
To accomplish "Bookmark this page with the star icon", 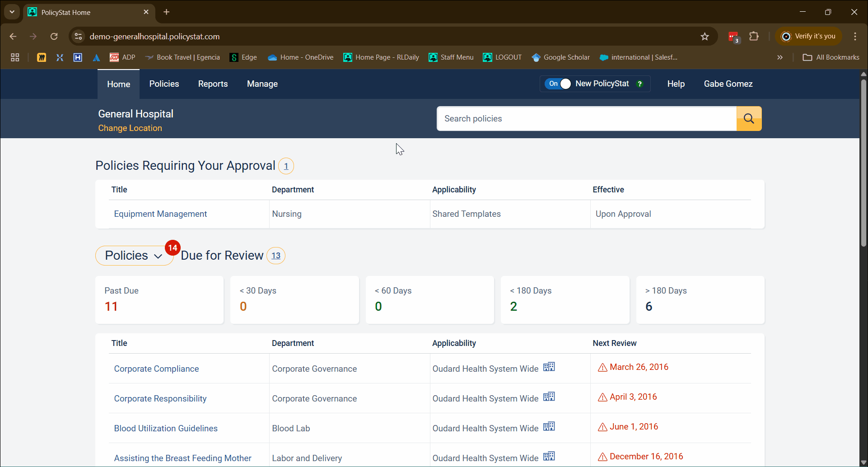I will point(705,37).
